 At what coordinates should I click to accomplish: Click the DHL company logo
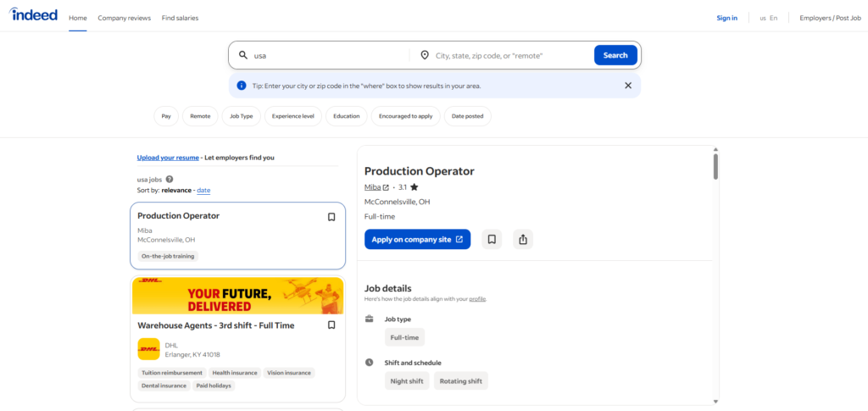tap(148, 349)
